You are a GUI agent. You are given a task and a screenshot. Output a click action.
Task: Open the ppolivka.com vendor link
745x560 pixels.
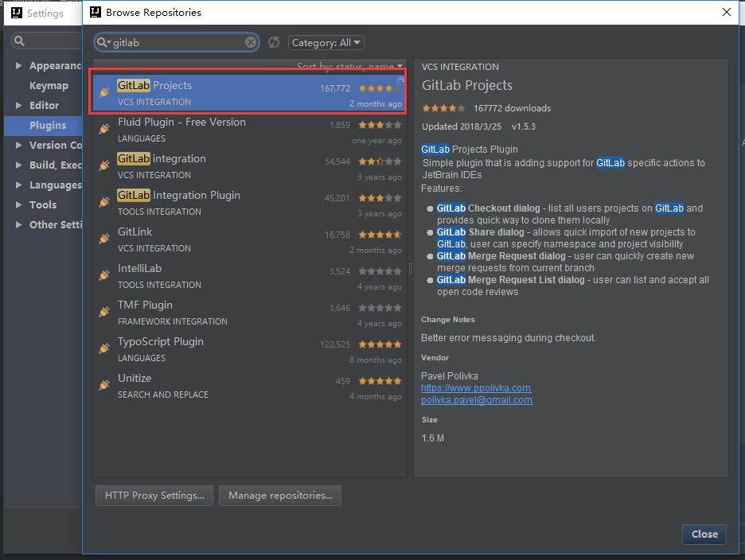476,388
